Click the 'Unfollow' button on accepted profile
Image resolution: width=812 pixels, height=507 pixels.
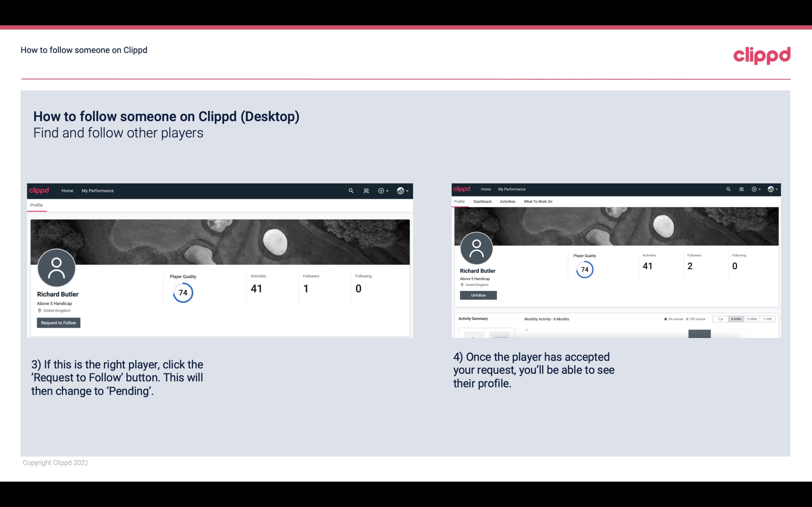click(477, 295)
